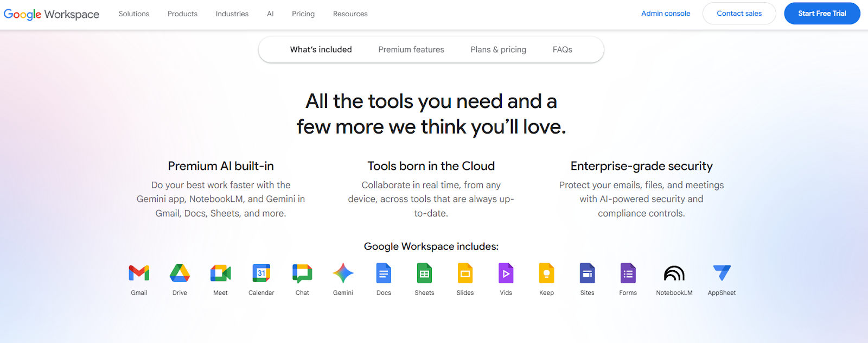868x343 pixels.
Task: Open the Drive app icon
Action: [180, 273]
